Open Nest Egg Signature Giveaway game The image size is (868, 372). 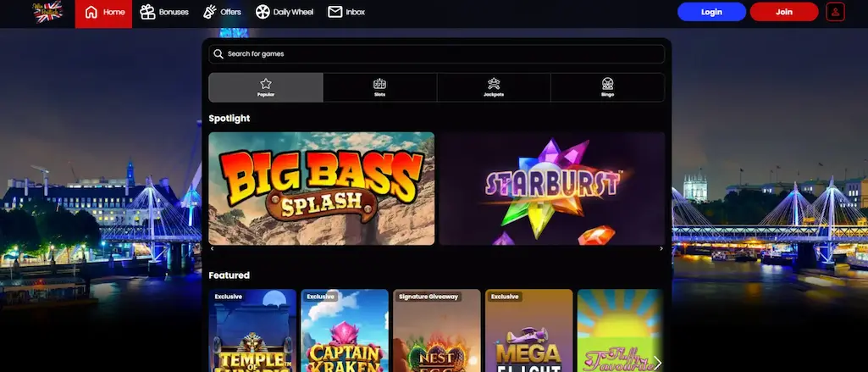point(437,330)
